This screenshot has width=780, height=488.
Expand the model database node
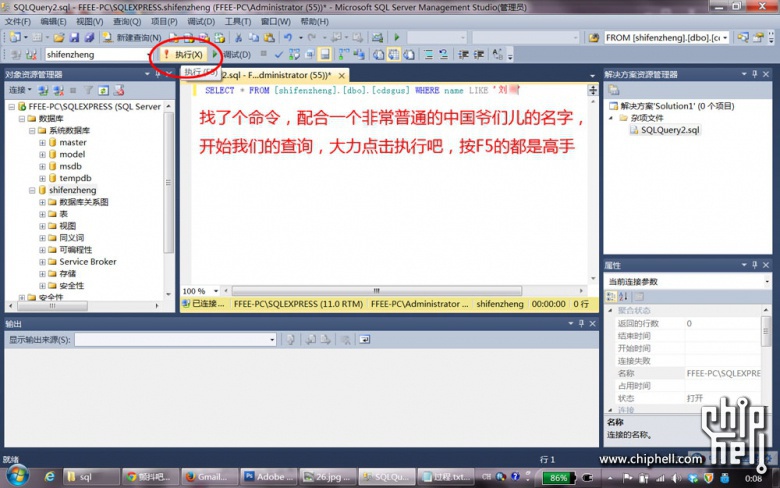click(42, 154)
